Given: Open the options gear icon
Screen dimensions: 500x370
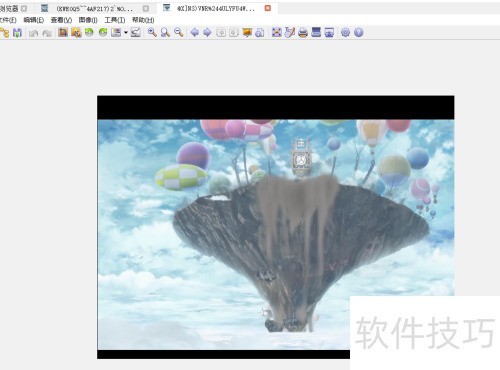Looking at the screenshot, I should [345, 32].
